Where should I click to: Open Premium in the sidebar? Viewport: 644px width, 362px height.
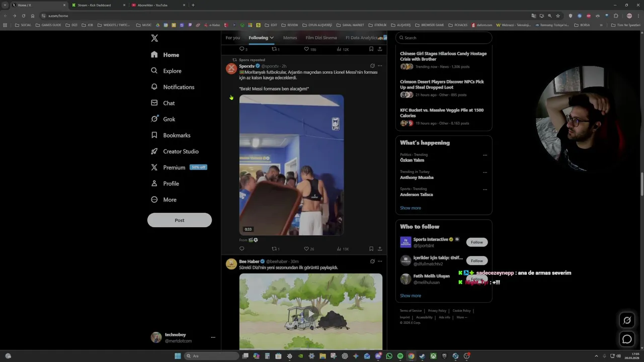point(178,167)
